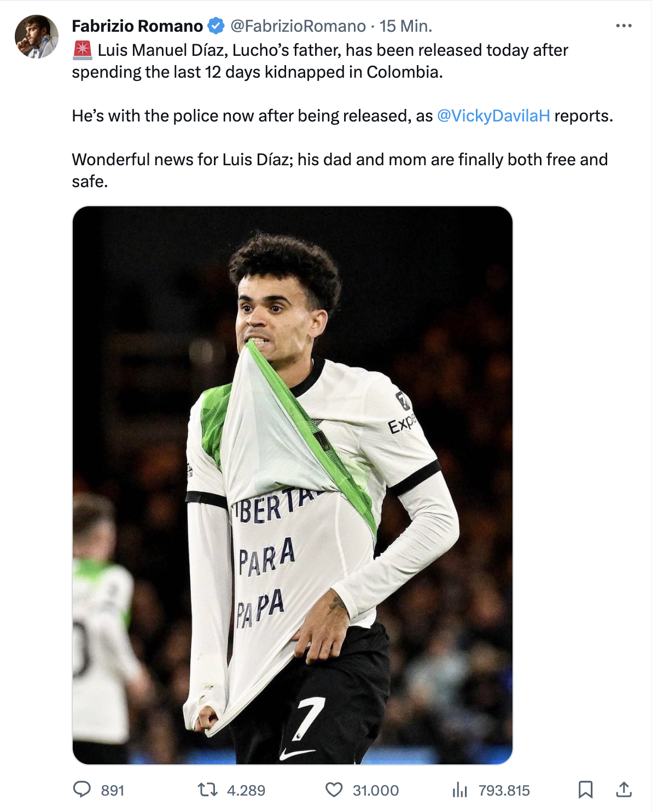652x812 pixels.
Task: Open the @VickyDavilaH mention link
Action: pyautogui.click(x=493, y=116)
